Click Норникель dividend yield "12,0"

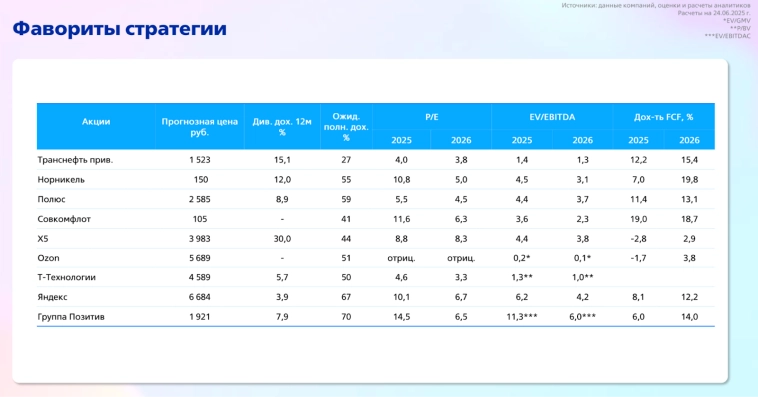282,180
